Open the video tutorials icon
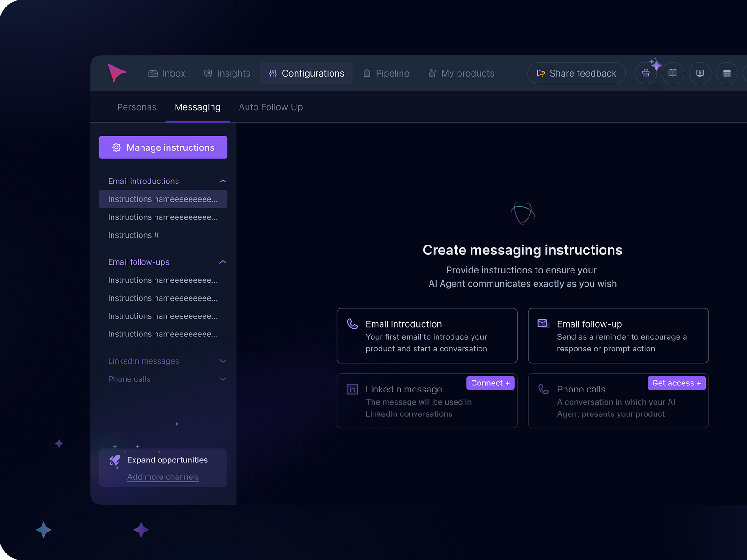747x560 pixels. [x=700, y=73]
